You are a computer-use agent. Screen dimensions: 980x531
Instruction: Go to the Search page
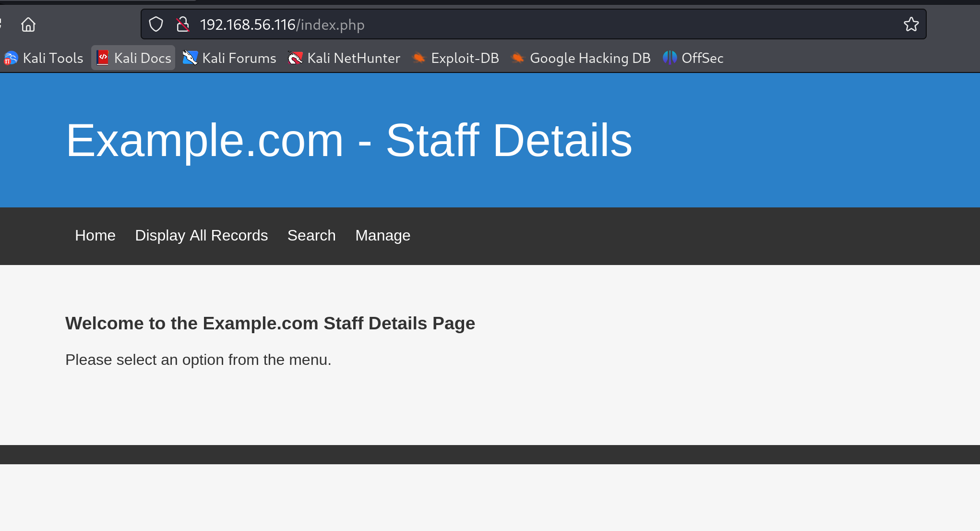pos(311,236)
